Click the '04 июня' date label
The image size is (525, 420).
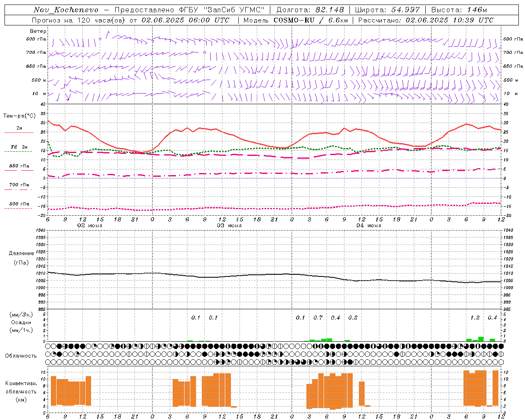point(369,226)
